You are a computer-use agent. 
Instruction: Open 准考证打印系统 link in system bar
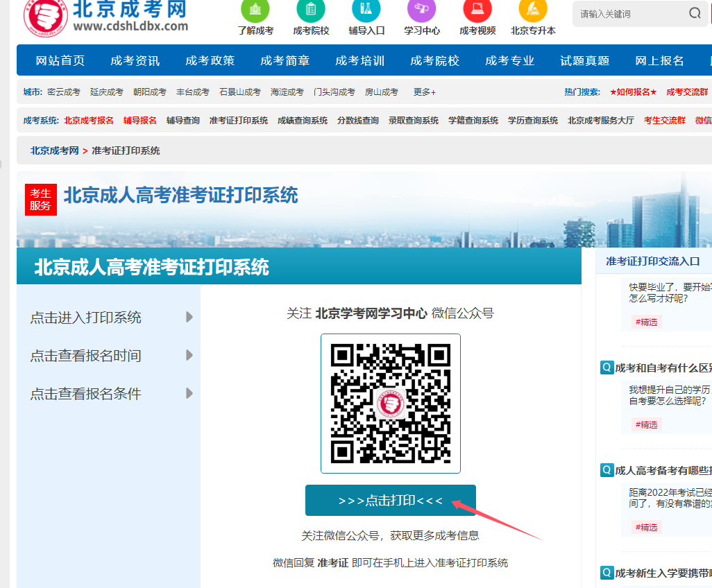coord(239,120)
